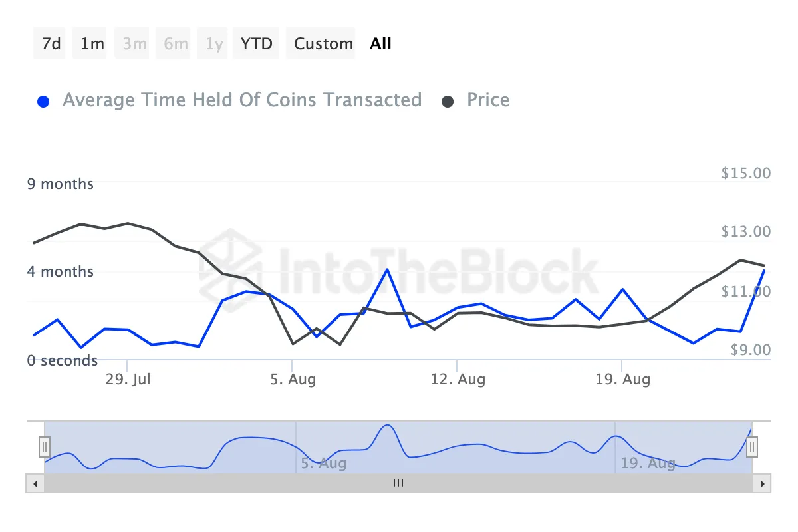The image size is (798, 532).
Task: Click the disabled 3m range button
Action: (x=134, y=44)
